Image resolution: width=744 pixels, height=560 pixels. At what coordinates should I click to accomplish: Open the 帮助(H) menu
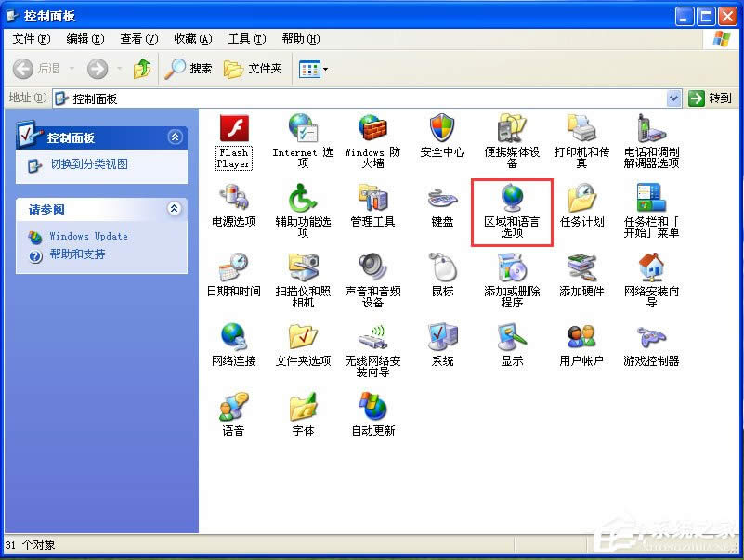(300, 38)
